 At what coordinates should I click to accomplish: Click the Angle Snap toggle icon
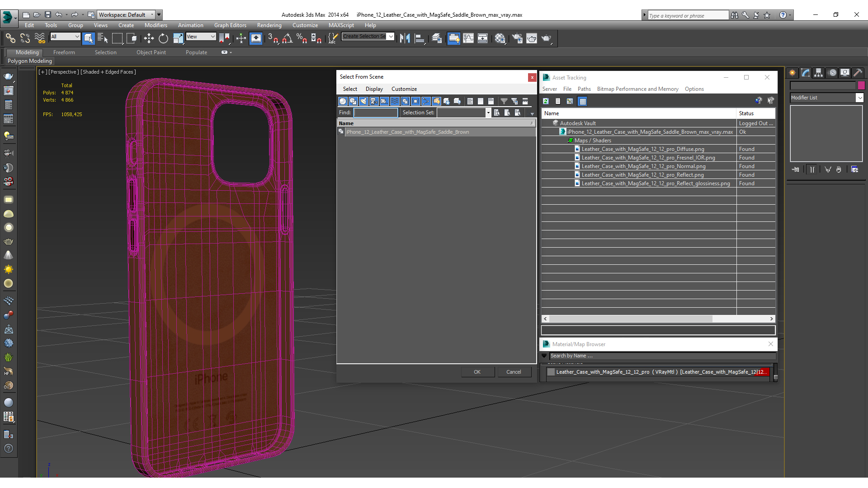click(288, 39)
